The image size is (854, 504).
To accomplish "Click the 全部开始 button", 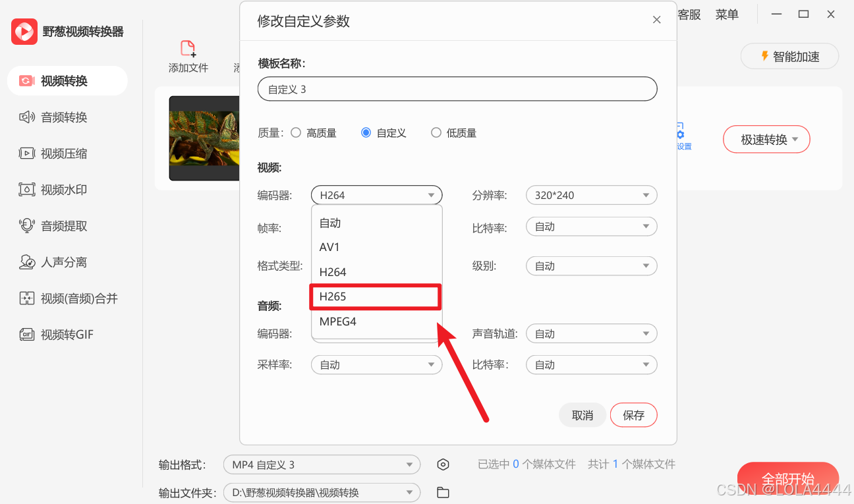I will (x=788, y=479).
